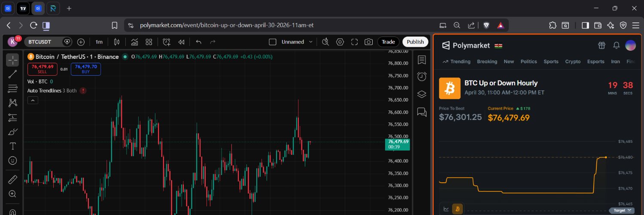Image resolution: width=644 pixels, height=215 pixels.
Task: Click the compare or add symbol plus icon
Action: point(81,42)
